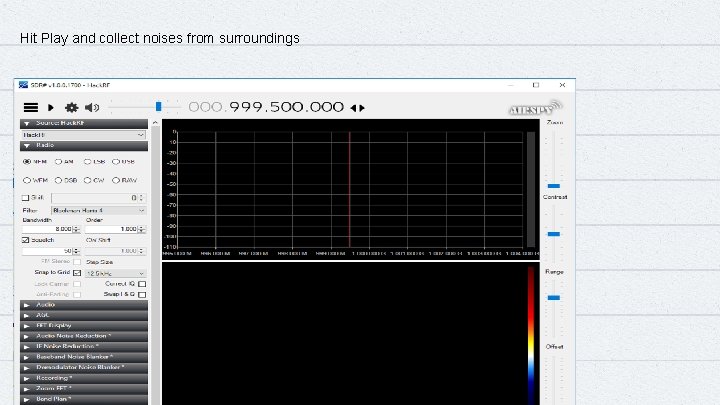
Task: Expand the Baseband Noise Blanker panel
Action: (84, 357)
